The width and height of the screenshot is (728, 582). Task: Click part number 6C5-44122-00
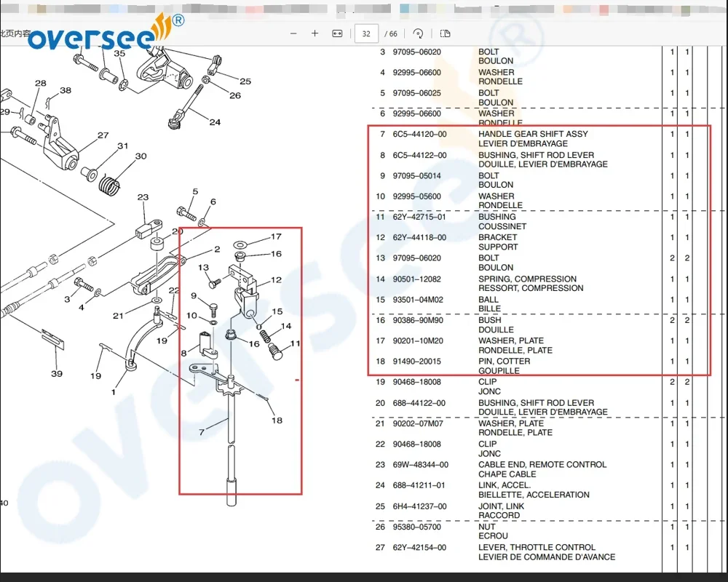coord(420,155)
